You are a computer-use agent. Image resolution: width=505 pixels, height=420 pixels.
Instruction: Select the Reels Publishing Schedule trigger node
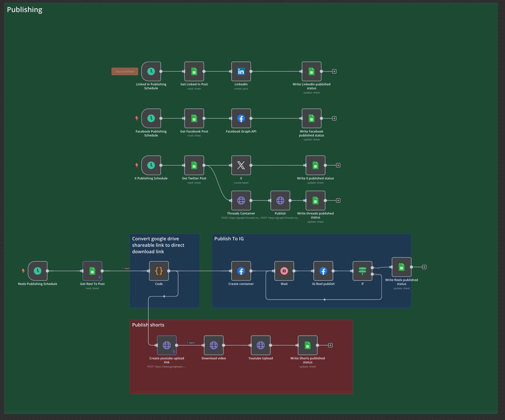37,271
